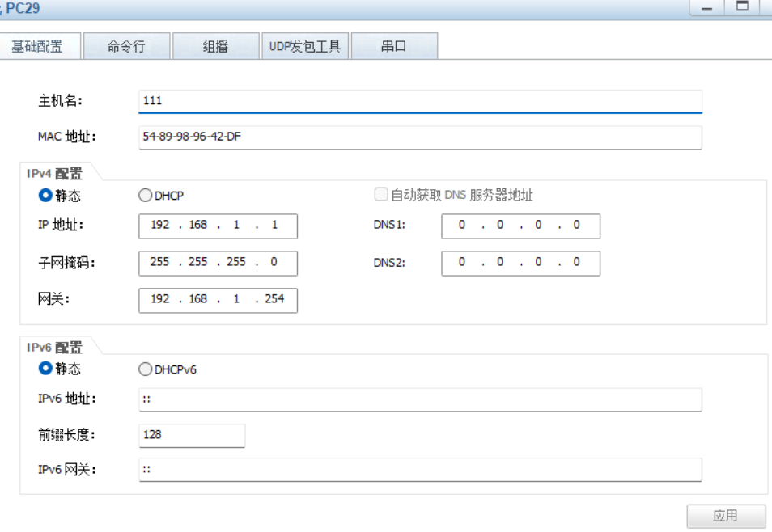The height and width of the screenshot is (532, 772).
Task: Enable DHCP for IPv4 configuration
Action: 146,195
